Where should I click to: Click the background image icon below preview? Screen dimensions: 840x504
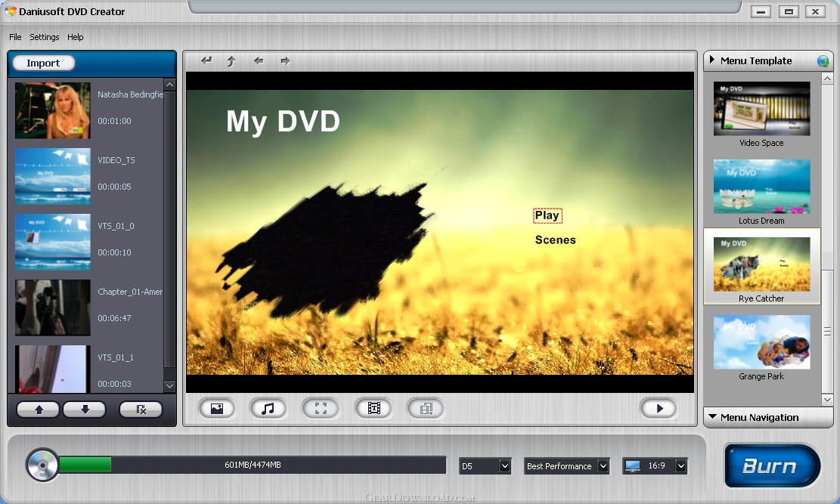pos(217,409)
